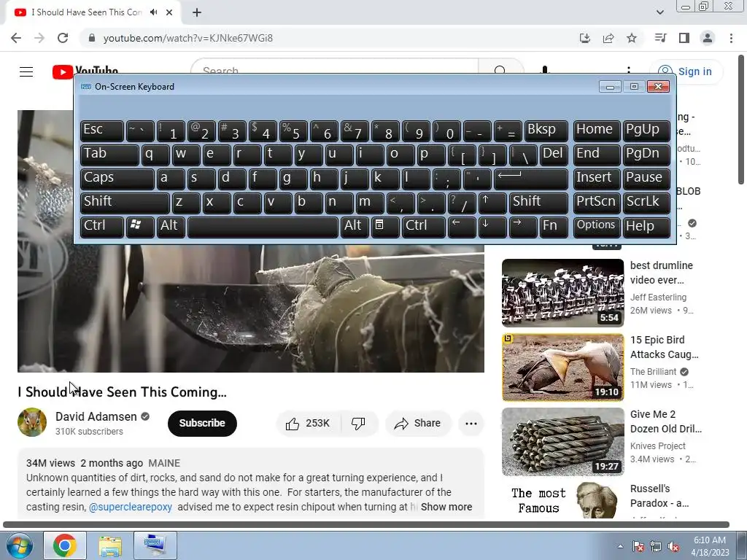This screenshot has height=560, width=747.
Task: Open the Chrome profile avatar
Action: [708, 38]
